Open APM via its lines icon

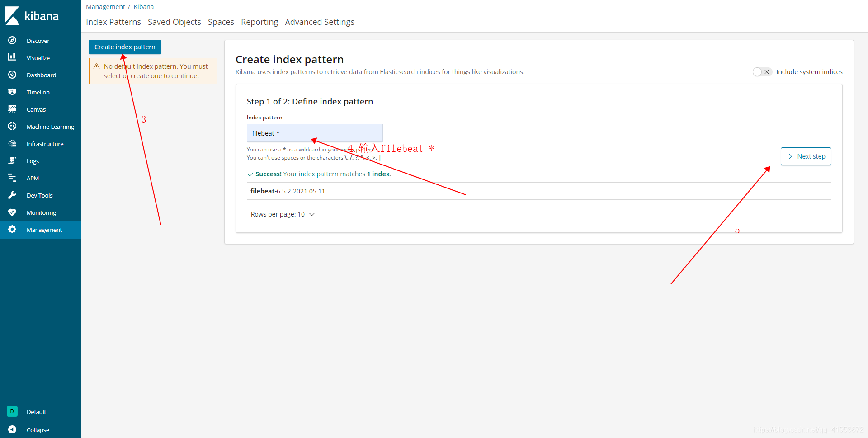[x=12, y=178]
